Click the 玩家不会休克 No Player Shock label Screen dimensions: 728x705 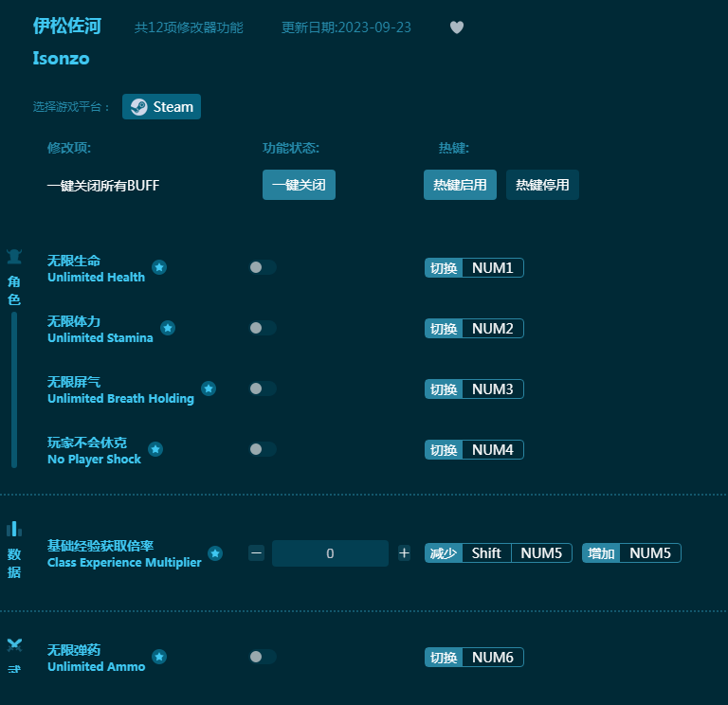pyautogui.click(x=94, y=451)
